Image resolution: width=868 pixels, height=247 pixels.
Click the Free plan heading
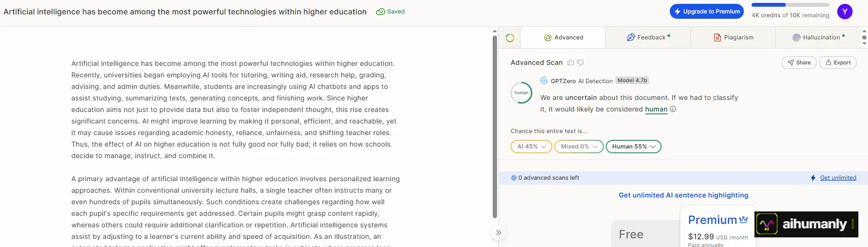(631, 235)
